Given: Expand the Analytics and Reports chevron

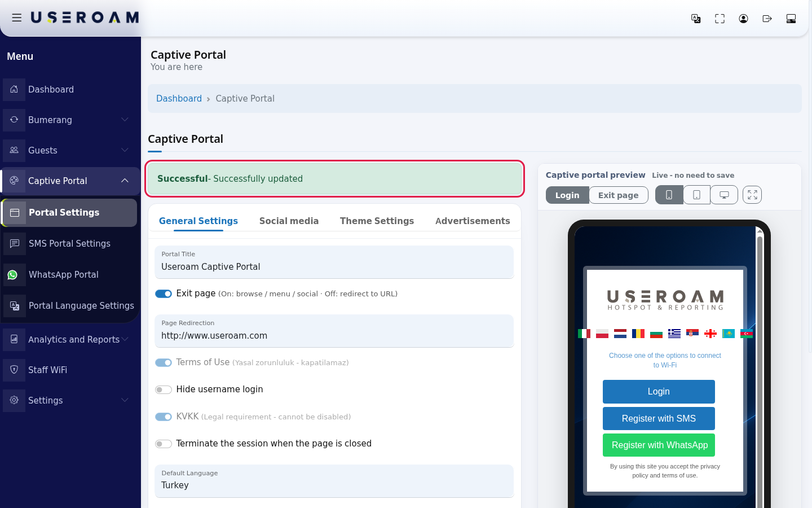Looking at the screenshot, I should coord(125,339).
